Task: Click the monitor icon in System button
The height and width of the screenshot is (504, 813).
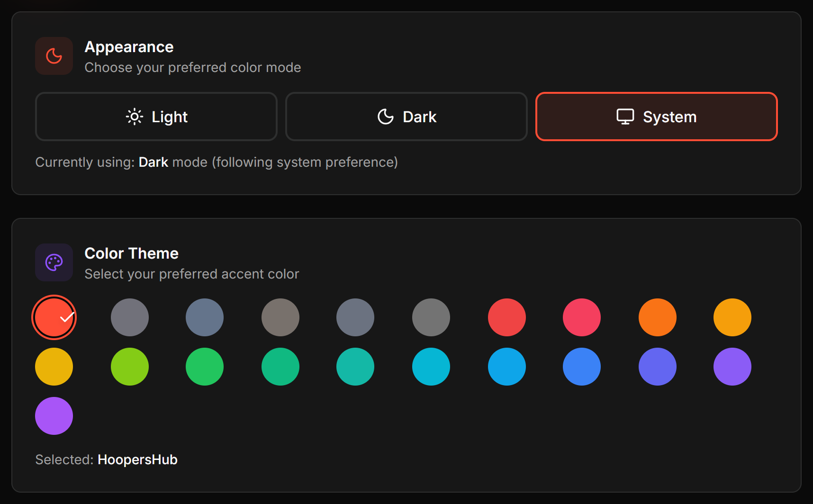Action: (625, 117)
